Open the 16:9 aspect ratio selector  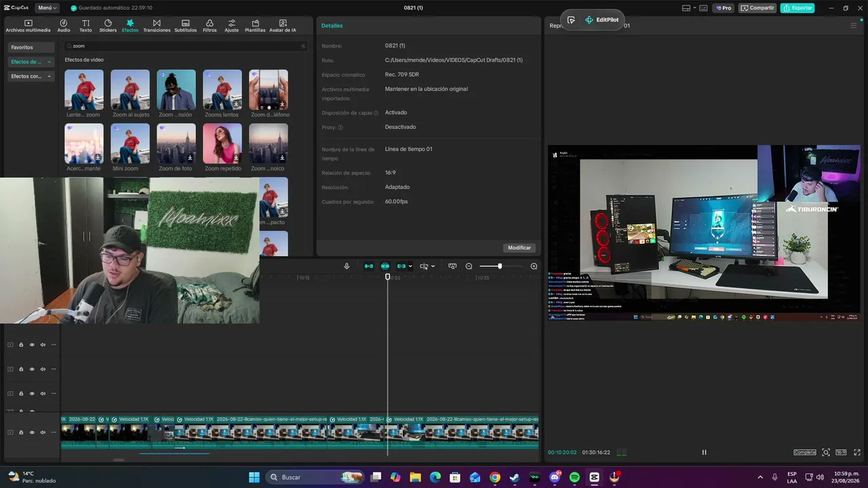[x=841, y=452]
